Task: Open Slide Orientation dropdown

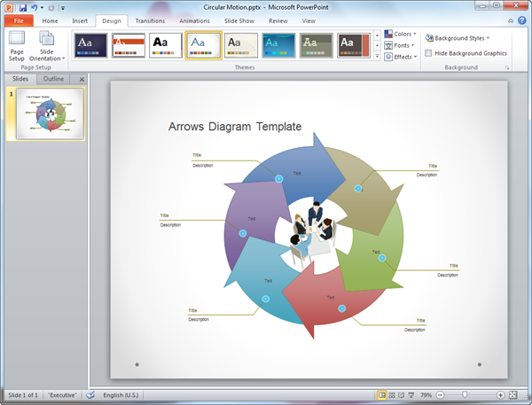Action: pyautogui.click(x=47, y=46)
